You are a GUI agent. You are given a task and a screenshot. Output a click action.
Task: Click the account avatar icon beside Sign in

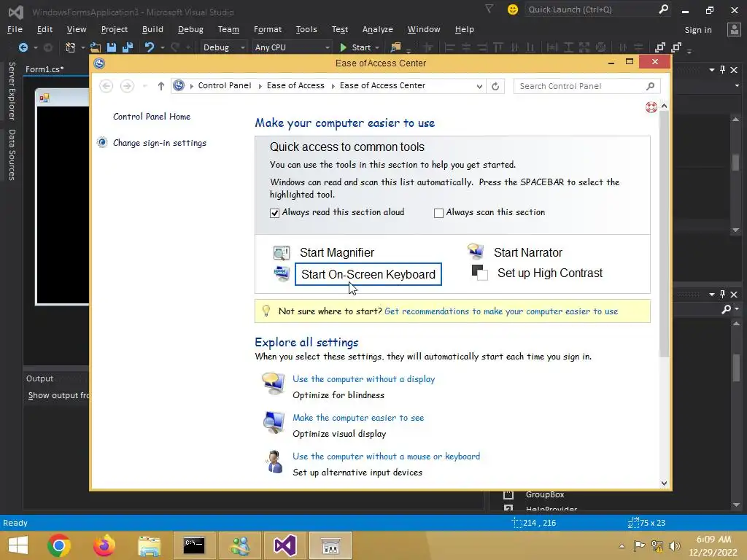[734, 29]
